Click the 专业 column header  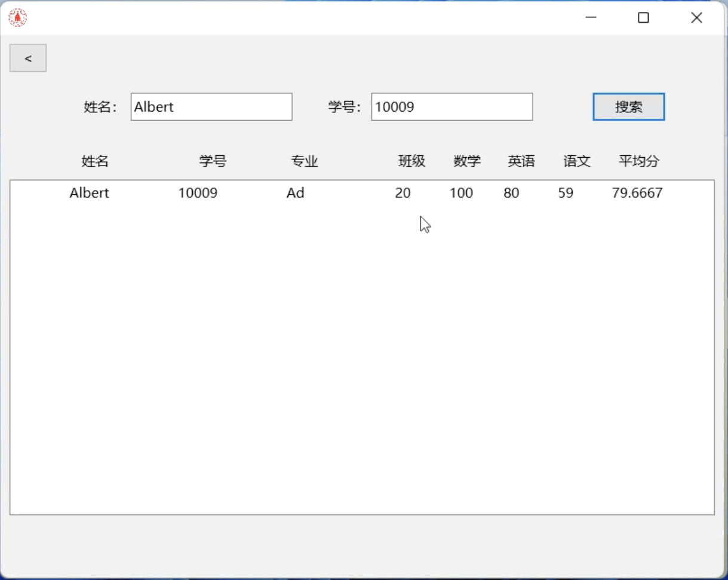coord(305,161)
